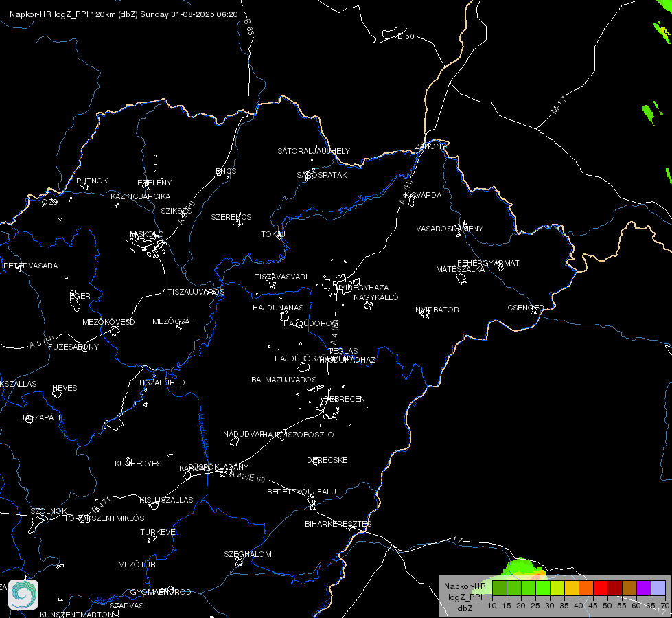Click the EDELÉNY town label
Viewport: 672px width, 618px height.
pos(154,183)
